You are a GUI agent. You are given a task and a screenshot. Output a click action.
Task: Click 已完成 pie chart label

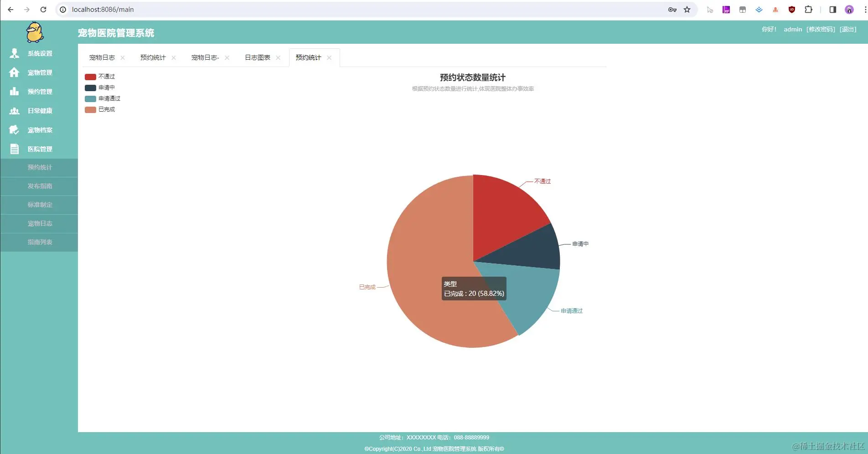(x=367, y=287)
